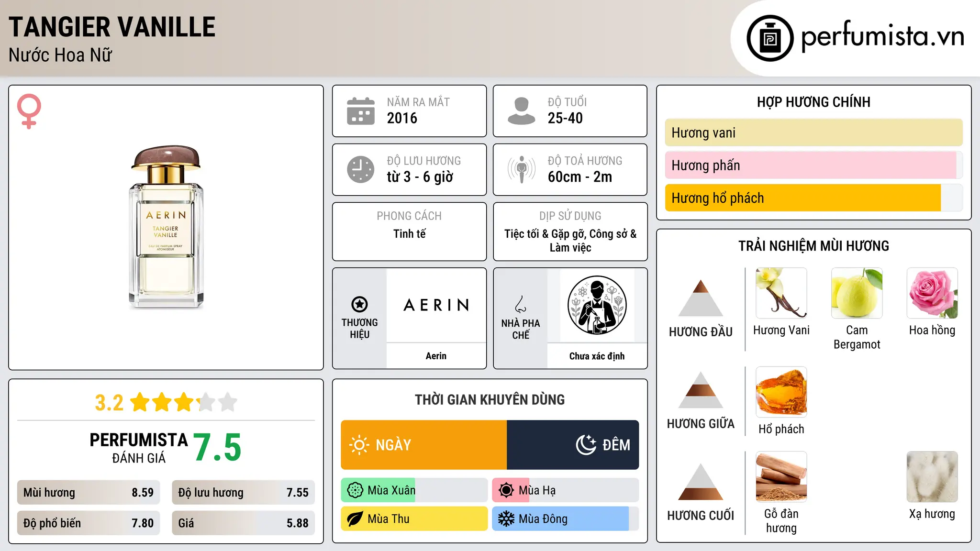The image size is (980, 551).
Task: Click the age range 25-40
Action: (x=565, y=118)
